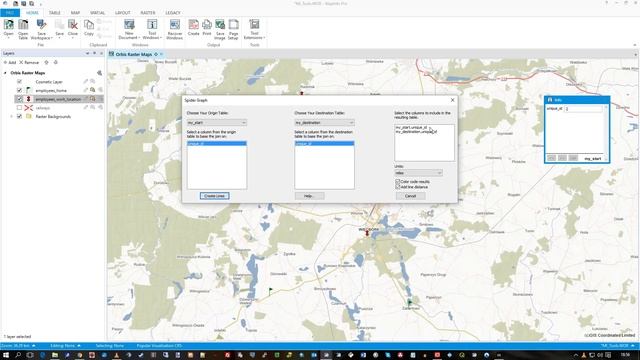640x360 pixels.
Task: Click the Create Lines button
Action: pyautogui.click(x=215, y=196)
